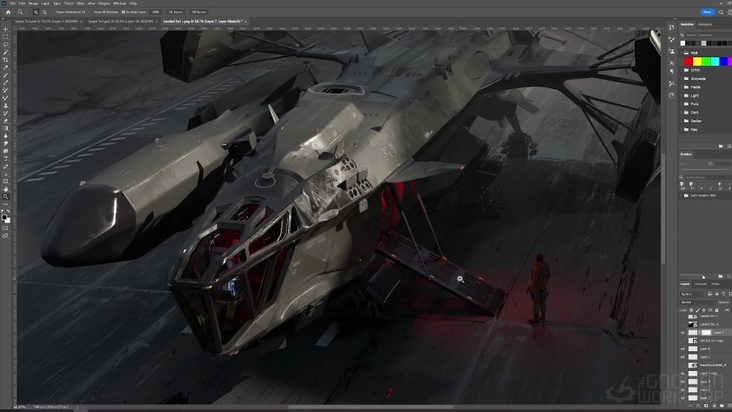The image size is (732, 412).
Task: Switch to the Channels tab
Action: pos(701,284)
